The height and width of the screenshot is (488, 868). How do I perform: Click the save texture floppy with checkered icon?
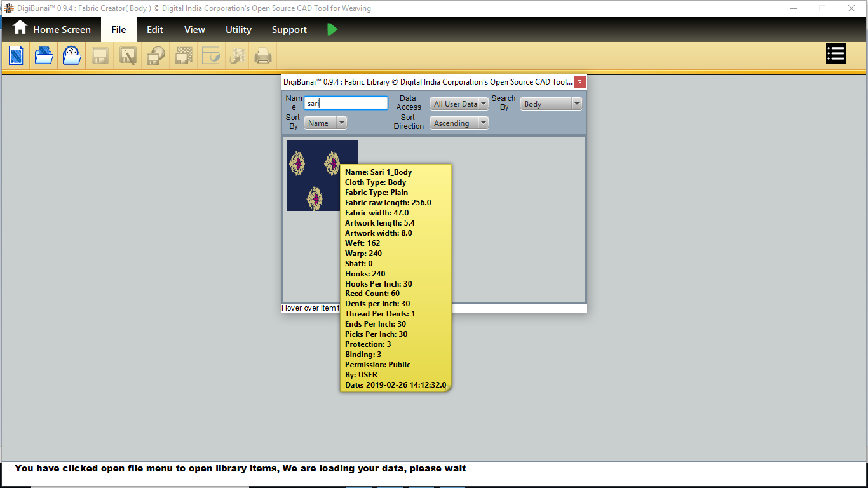pyautogui.click(x=184, y=56)
